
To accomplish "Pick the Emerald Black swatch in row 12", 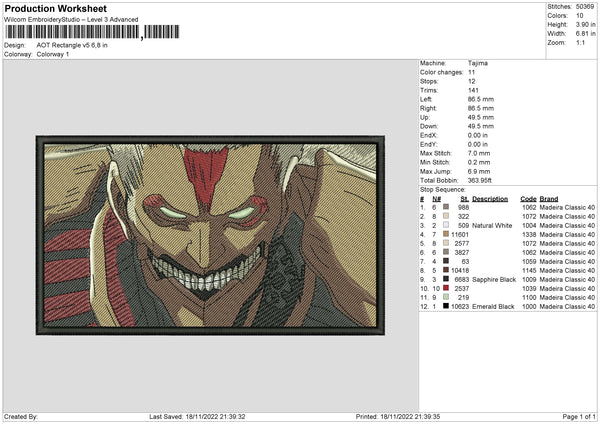I will tap(446, 306).
